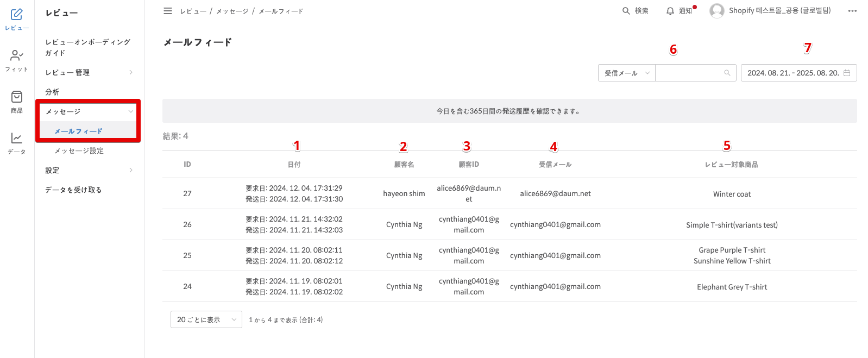Image resolution: width=868 pixels, height=358 pixels.
Task: Click the Shopify account profile avatar
Action: 717,11
